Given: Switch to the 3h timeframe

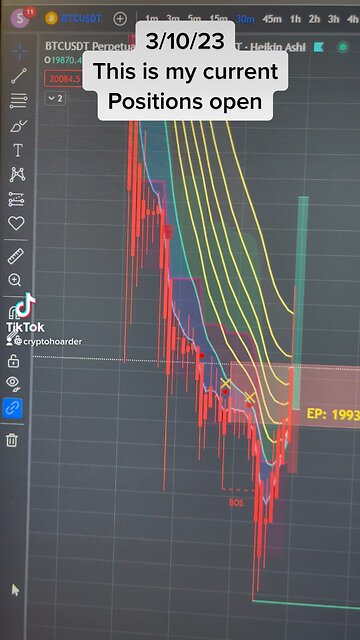Looking at the screenshot, I should coord(333,19).
